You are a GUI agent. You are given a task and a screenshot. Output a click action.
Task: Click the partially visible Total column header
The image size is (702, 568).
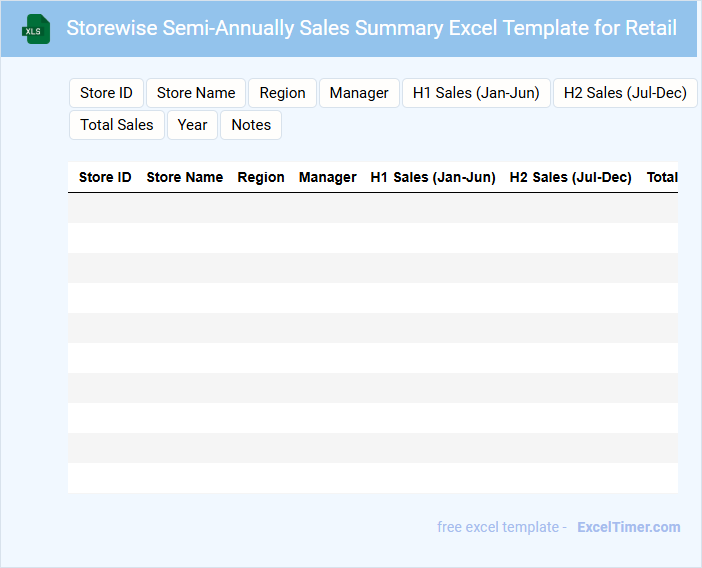click(662, 177)
